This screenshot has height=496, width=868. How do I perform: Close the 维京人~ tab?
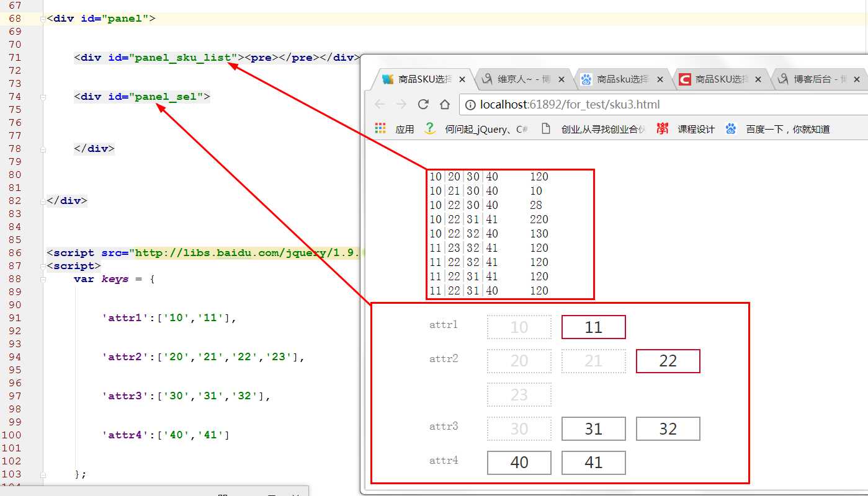pos(562,79)
